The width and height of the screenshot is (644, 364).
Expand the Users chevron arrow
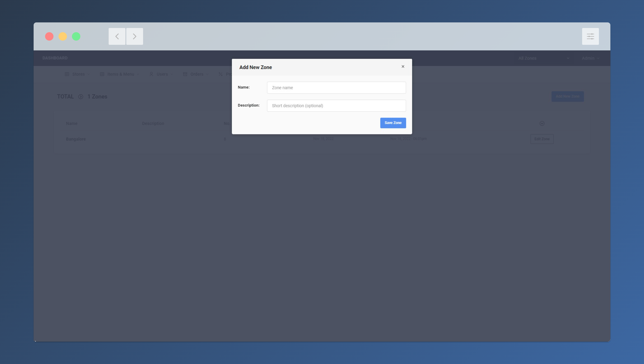pyautogui.click(x=172, y=74)
